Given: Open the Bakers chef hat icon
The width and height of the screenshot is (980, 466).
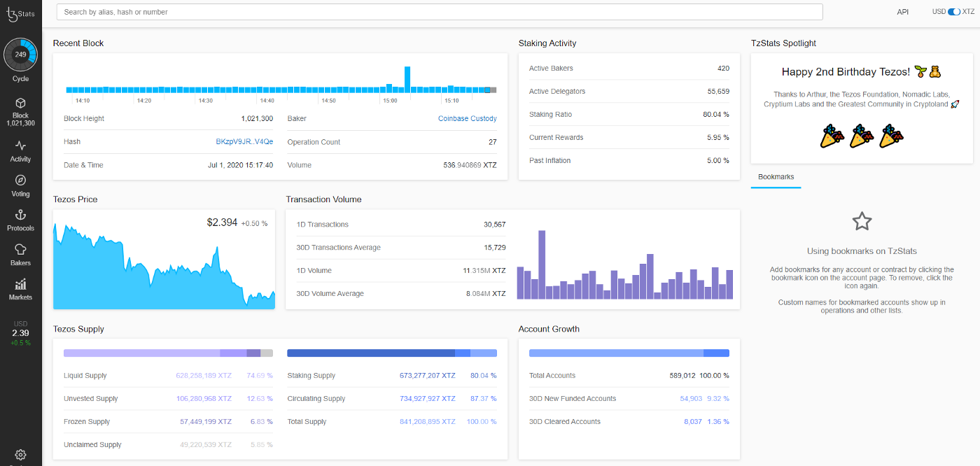Looking at the screenshot, I should click(x=20, y=249).
